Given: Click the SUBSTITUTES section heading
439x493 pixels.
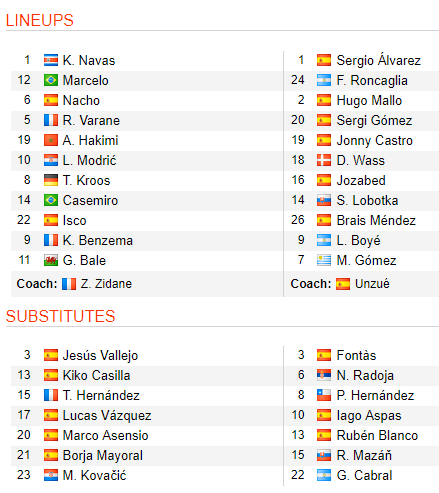Looking at the screenshot, I should pyautogui.click(x=60, y=316).
